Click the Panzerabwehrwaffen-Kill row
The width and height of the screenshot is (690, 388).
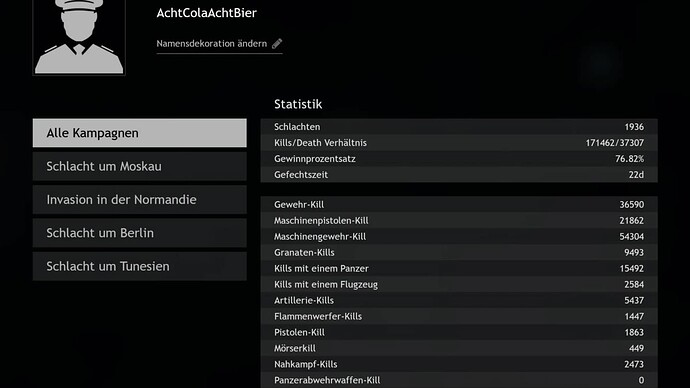(x=459, y=380)
